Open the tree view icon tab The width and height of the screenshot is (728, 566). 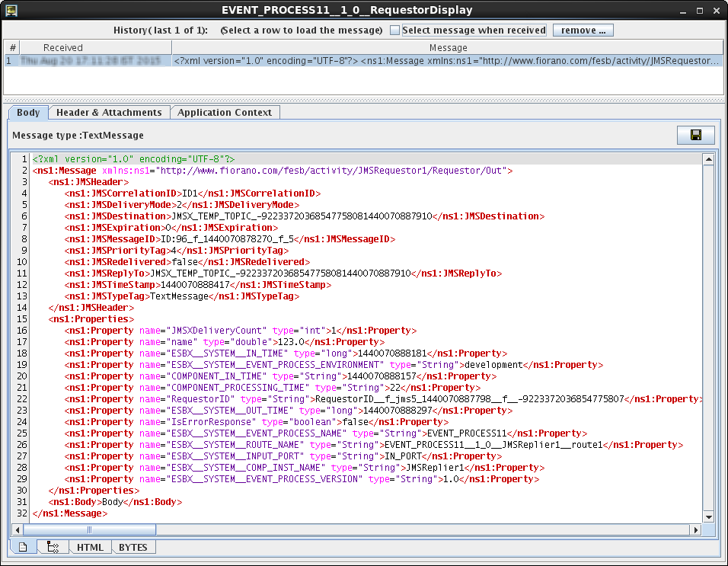(53, 547)
